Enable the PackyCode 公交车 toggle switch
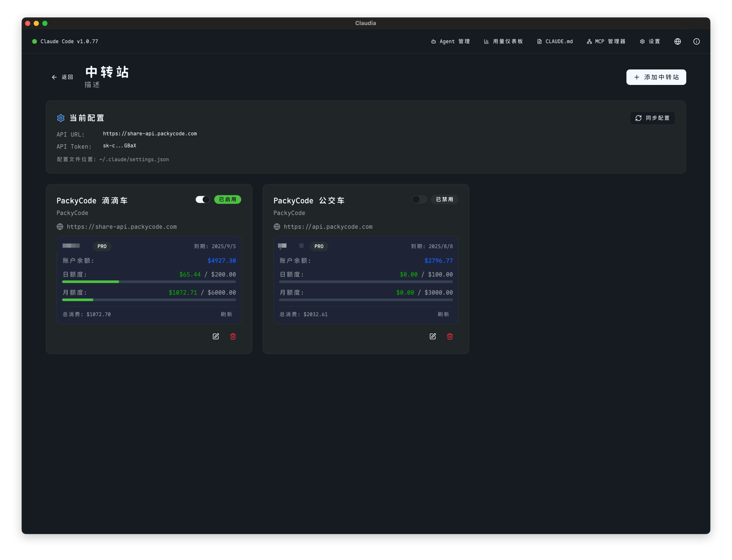This screenshot has height=560, width=732. coord(419,199)
